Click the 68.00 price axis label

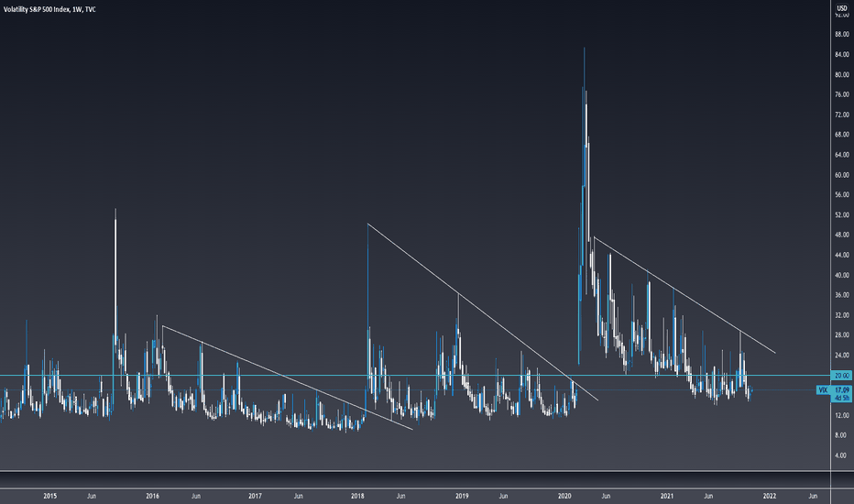tap(841, 135)
